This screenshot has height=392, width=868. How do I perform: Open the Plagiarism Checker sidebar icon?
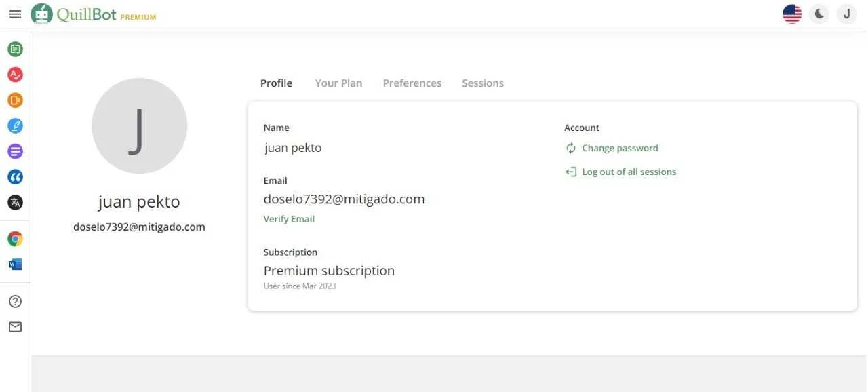click(x=15, y=100)
